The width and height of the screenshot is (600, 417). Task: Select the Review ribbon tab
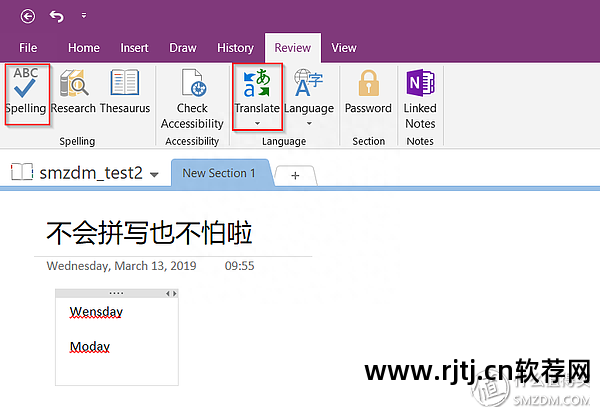(293, 48)
